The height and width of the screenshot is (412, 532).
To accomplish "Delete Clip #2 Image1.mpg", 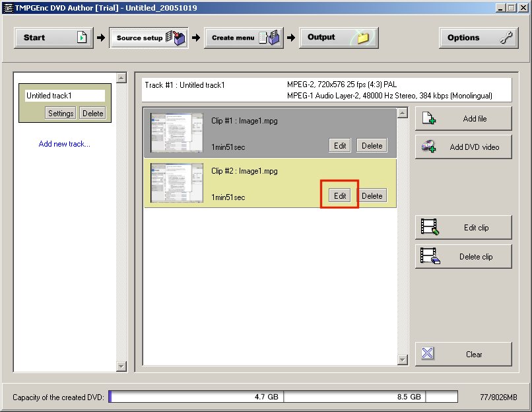I will point(372,196).
